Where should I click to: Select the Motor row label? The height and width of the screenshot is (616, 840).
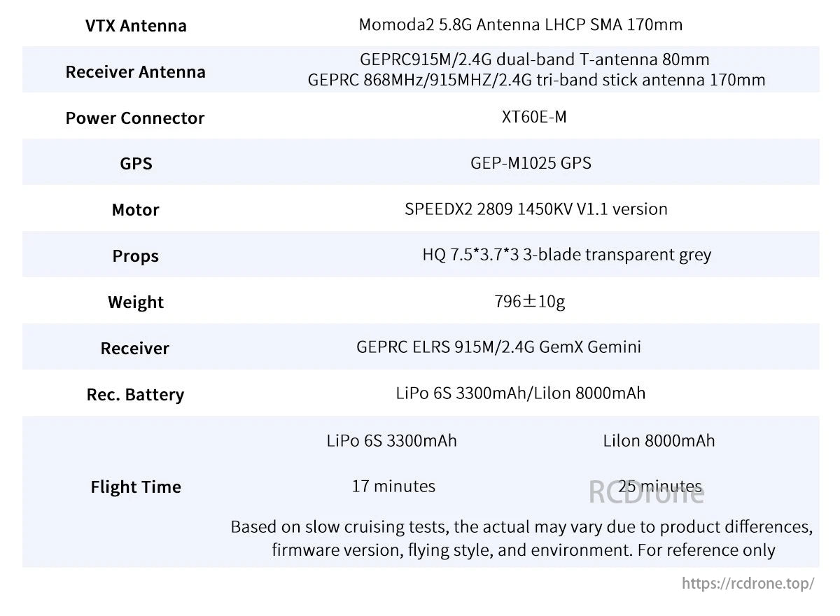[135, 210]
